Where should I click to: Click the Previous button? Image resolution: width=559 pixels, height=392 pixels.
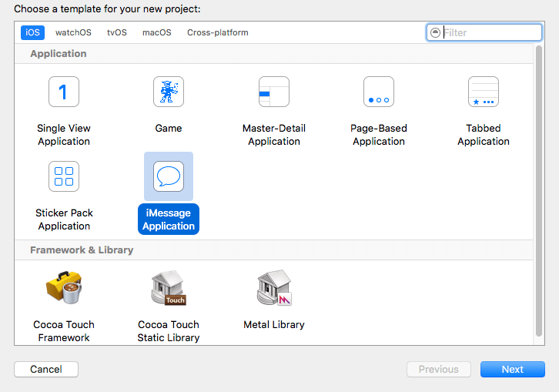point(439,369)
